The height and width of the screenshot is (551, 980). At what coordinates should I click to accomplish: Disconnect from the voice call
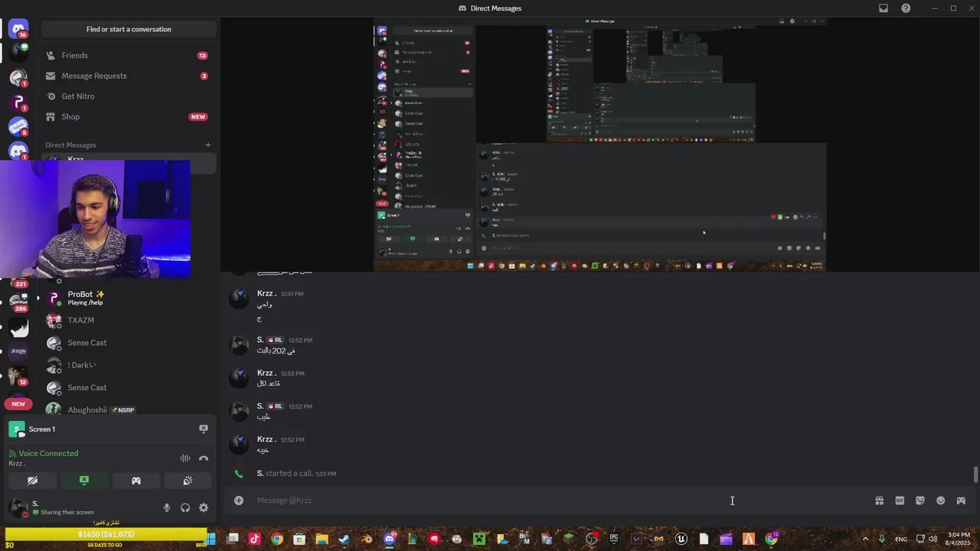204,458
